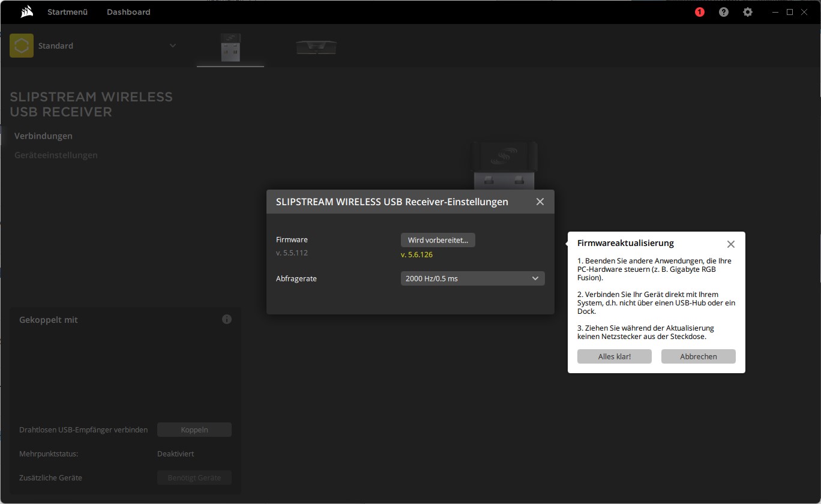Click the info icon beside Gekoppelt mit
The height and width of the screenshot is (504, 821).
227,319
